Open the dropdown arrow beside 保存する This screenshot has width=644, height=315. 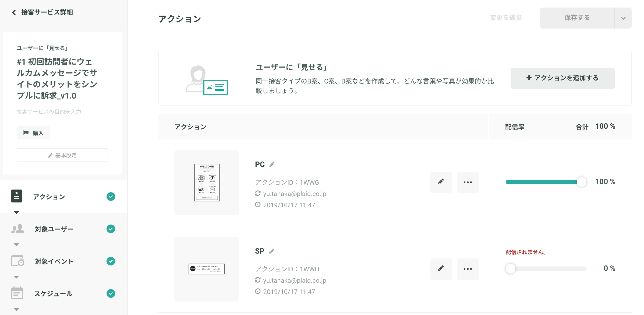pyautogui.click(x=623, y=18)
